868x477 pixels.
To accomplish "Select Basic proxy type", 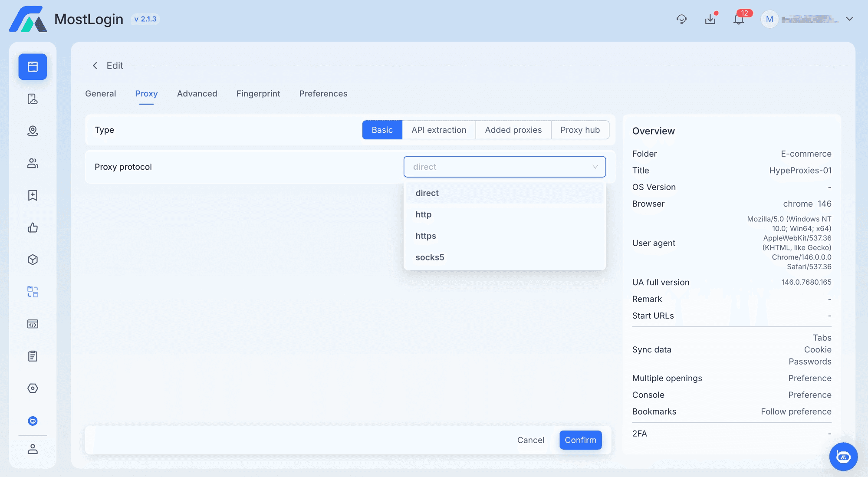I will [x=382, y=130].
